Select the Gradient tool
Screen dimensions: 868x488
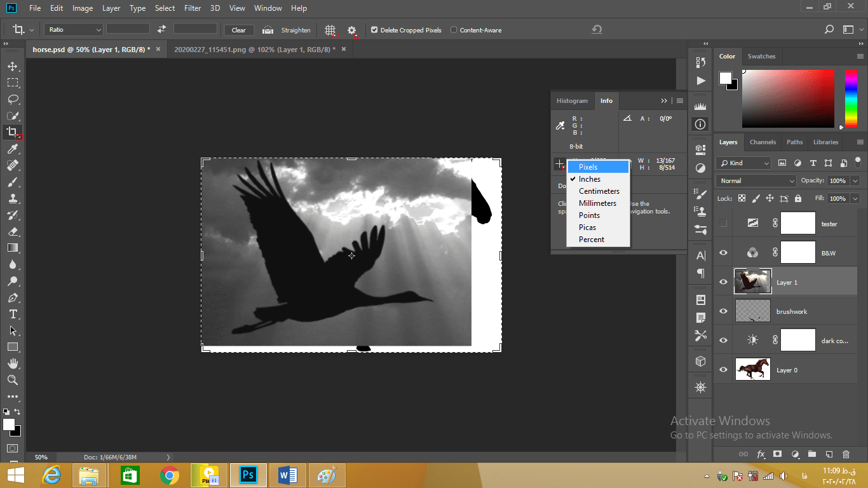[13, 248]
